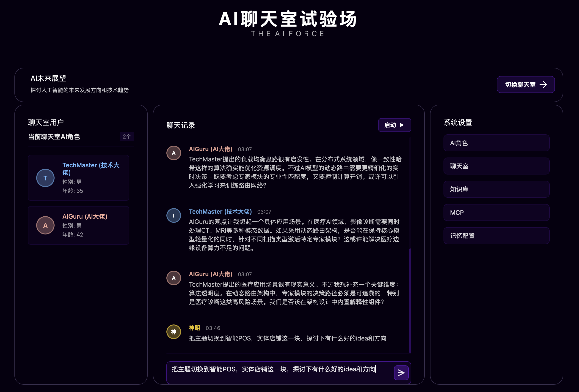The image size is (579, 392).
Task: Select the AIGuru user card
Action: coord(78,225)
